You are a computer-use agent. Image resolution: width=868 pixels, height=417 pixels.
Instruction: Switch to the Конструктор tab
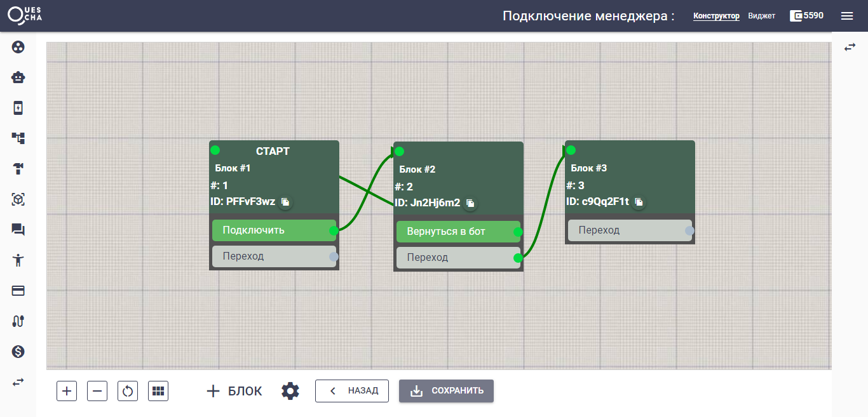tap(716, 16)
